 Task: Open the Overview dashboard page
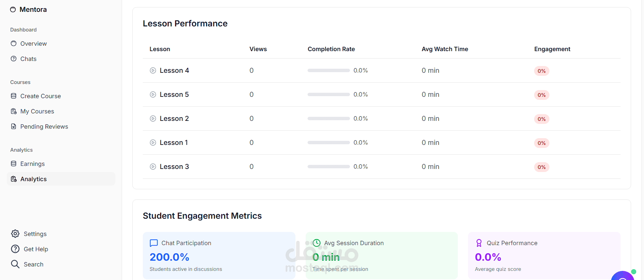coord(33,44)
